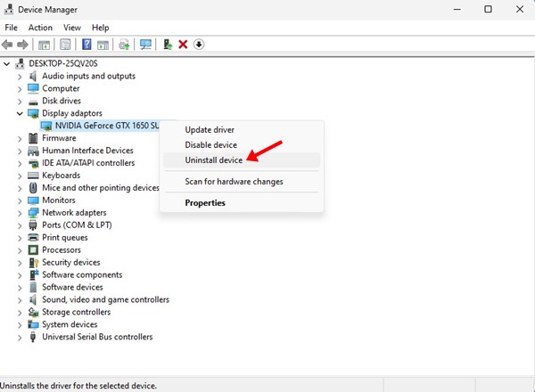The height and width of the screenshot is (392, 535).
Task: Choose Update driver from context menu
Action: point(242,130)
